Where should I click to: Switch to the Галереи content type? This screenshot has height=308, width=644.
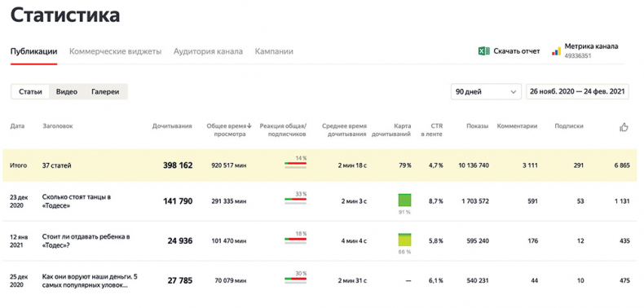[105, 91]
